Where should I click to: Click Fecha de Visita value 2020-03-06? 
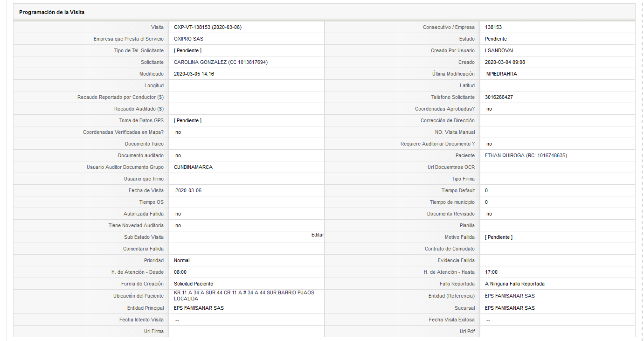(x=188, y=190)
